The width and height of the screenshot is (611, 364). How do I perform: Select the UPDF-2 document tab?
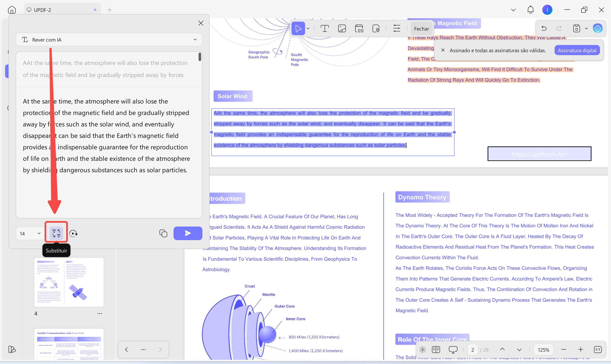[62, 10]
